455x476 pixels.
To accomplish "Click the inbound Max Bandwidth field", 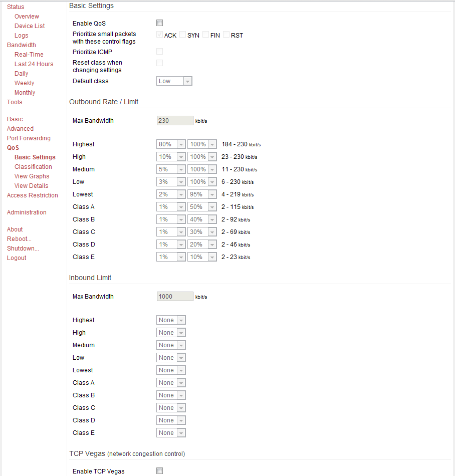I will pyautogui.click(x=175, y=297).
